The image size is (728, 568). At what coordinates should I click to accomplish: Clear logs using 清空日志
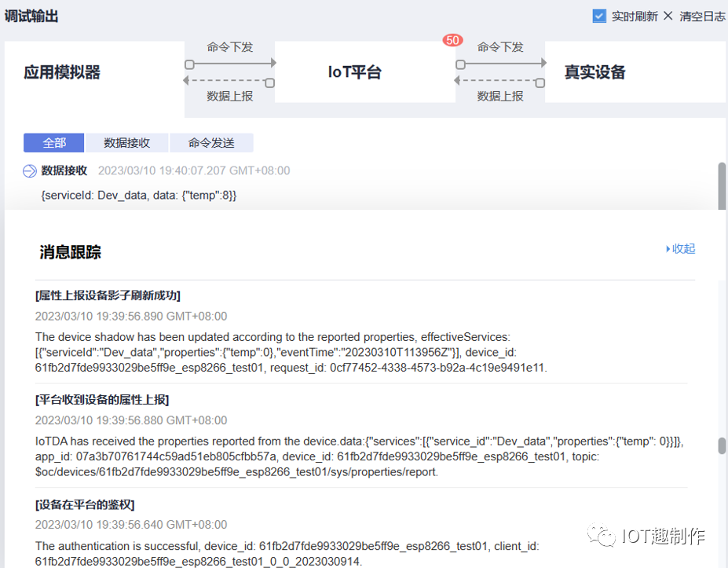(702, 16)
